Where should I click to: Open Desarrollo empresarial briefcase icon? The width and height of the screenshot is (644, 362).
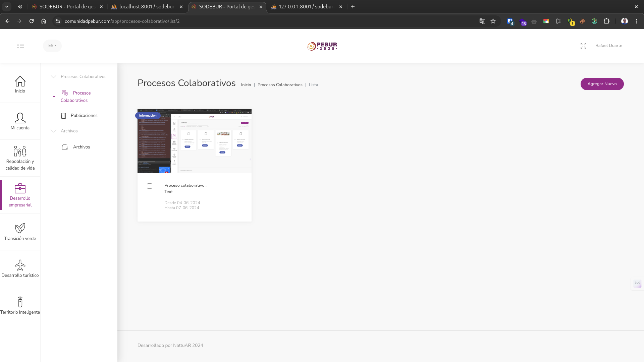[x=20, y=188]
